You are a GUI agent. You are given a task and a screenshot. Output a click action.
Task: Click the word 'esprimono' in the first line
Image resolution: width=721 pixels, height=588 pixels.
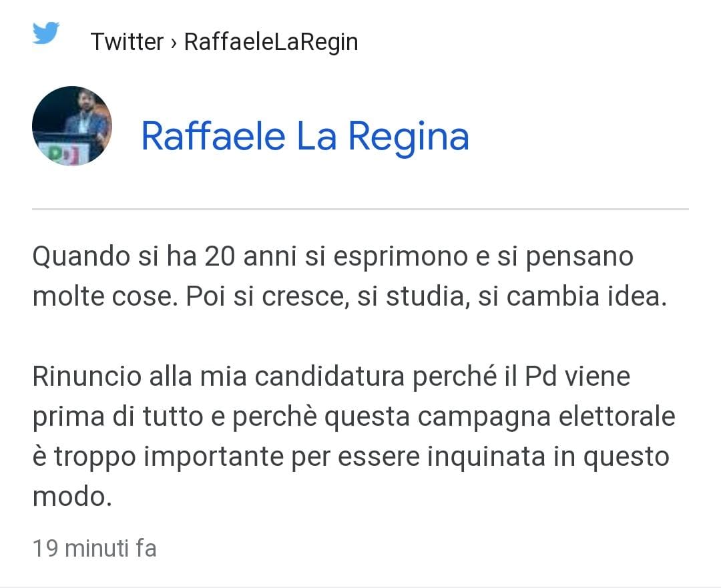point(401,256)
